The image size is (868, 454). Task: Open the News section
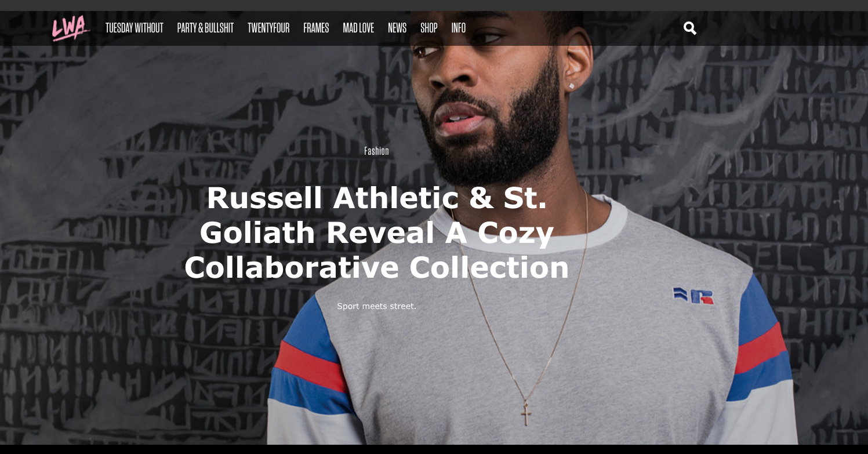coord(397,28)
